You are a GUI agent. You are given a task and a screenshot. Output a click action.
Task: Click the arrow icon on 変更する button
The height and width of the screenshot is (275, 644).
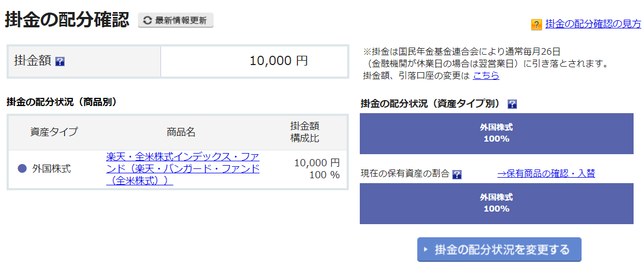[426, 249]
